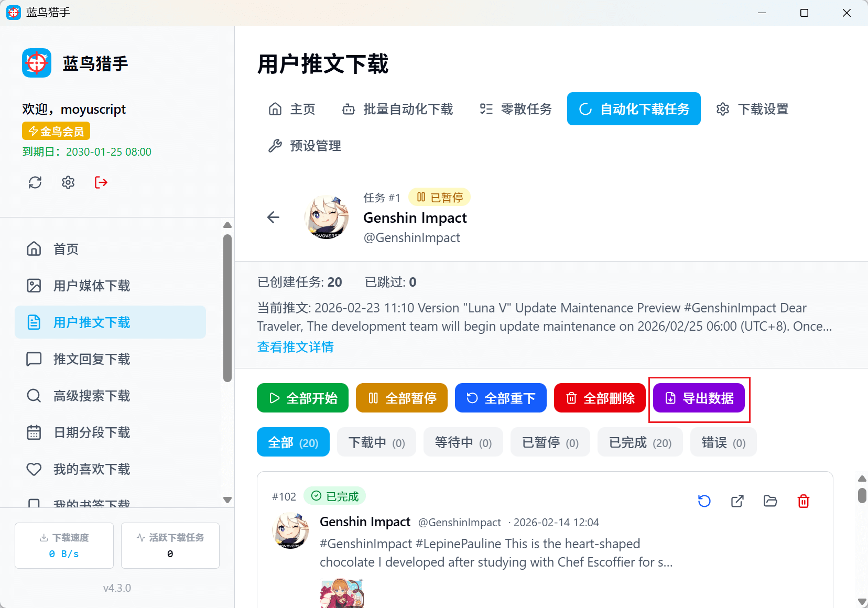
Task: Open the 下载设置 tab
Action: (x=752, y=109)
